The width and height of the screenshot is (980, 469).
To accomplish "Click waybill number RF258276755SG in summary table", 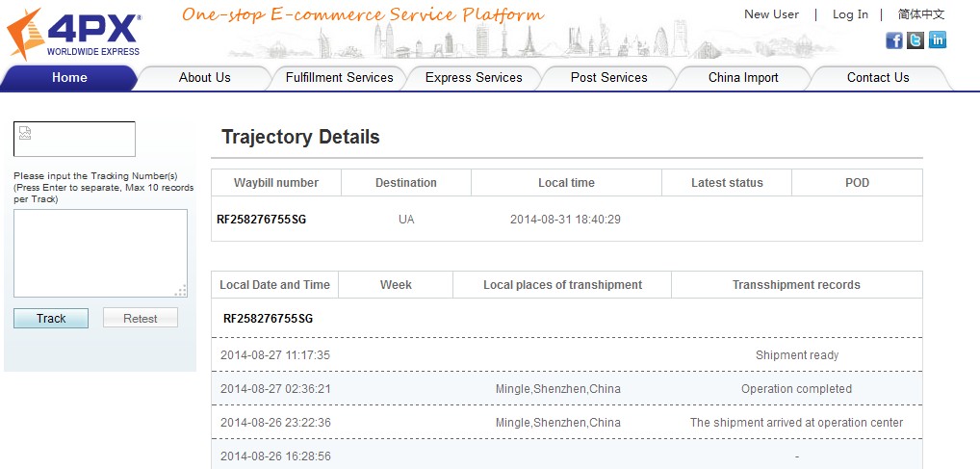I will pos(262,220).
